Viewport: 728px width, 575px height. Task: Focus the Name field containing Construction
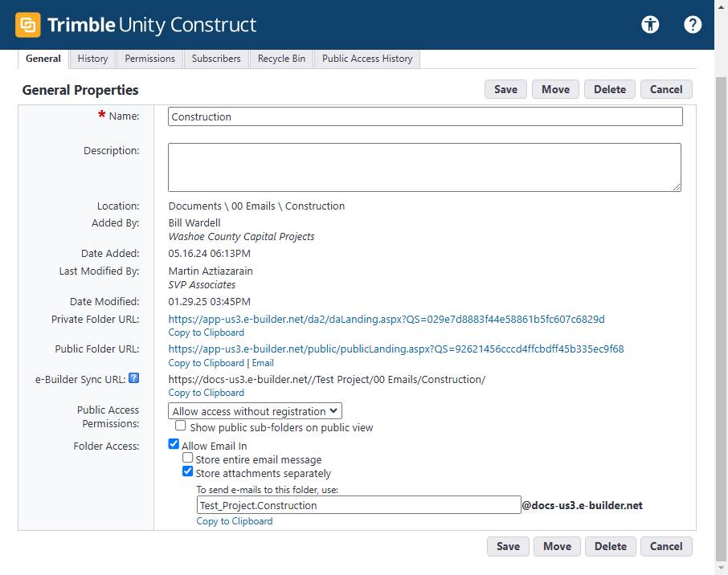(x=425, y=116)
